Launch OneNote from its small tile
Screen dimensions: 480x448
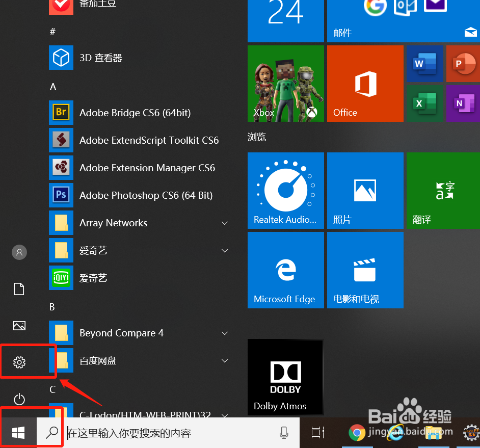tap(463, 103)
